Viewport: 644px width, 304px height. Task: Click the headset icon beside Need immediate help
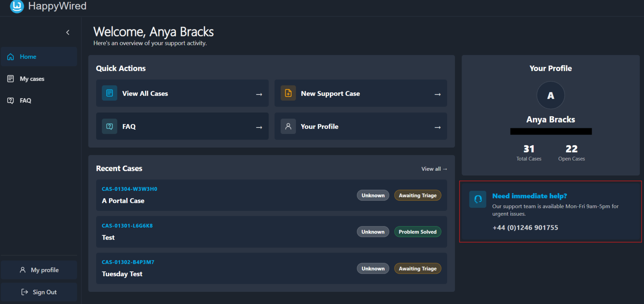point(478,199)
